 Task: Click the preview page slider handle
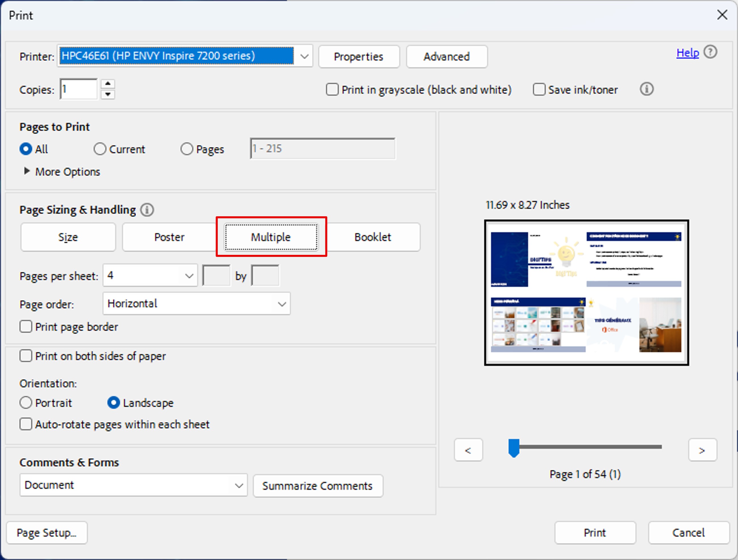(513, 448)
